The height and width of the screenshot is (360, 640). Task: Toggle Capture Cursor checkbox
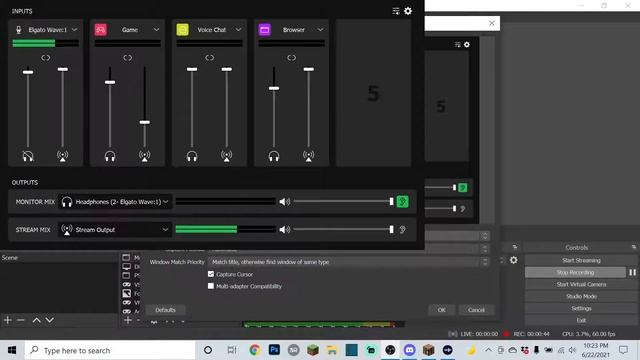(211, 274)
